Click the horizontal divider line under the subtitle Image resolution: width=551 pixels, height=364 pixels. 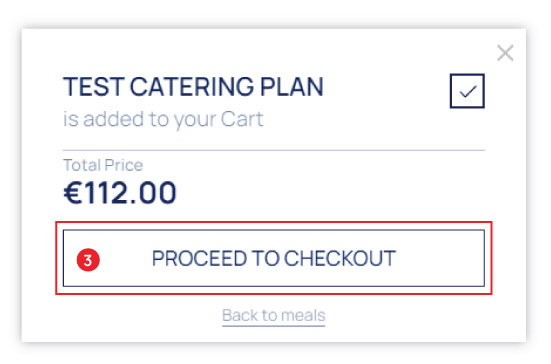pos(274,150)
